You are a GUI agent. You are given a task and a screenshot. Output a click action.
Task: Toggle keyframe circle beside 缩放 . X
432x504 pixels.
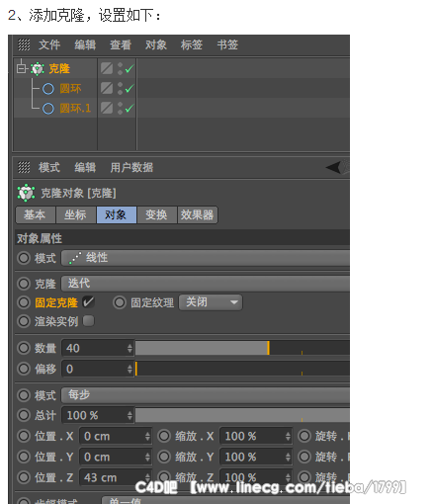[164, 436]
